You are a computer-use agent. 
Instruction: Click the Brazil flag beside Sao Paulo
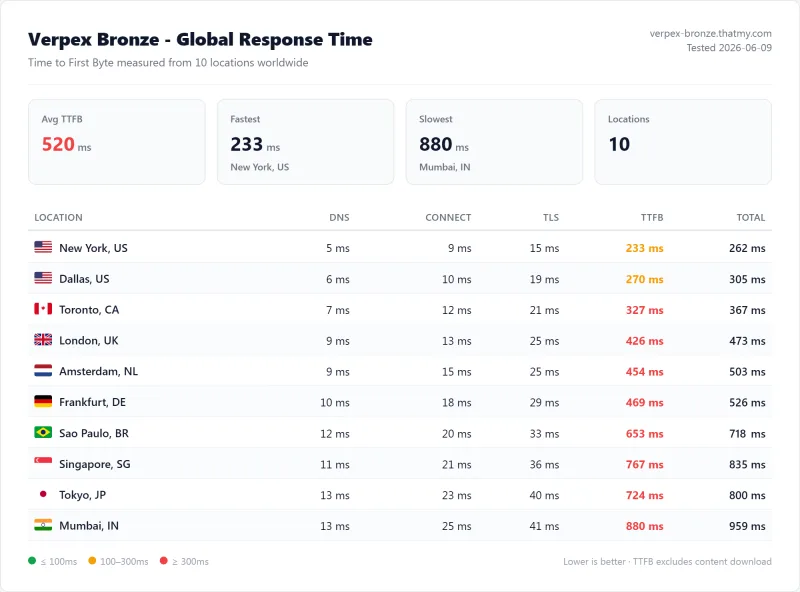pos(43,432)
